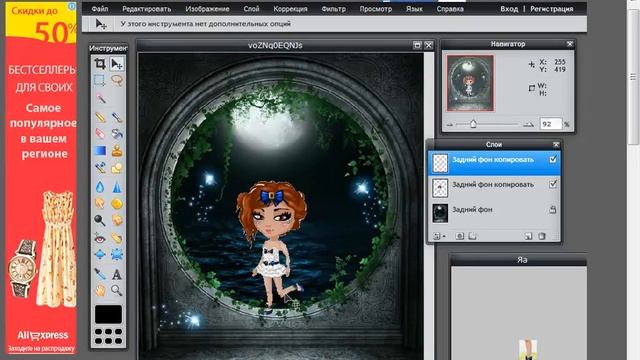Screen dimensions: 640x360
Task: Open the Язык menu
Action: tap(414, 9)
